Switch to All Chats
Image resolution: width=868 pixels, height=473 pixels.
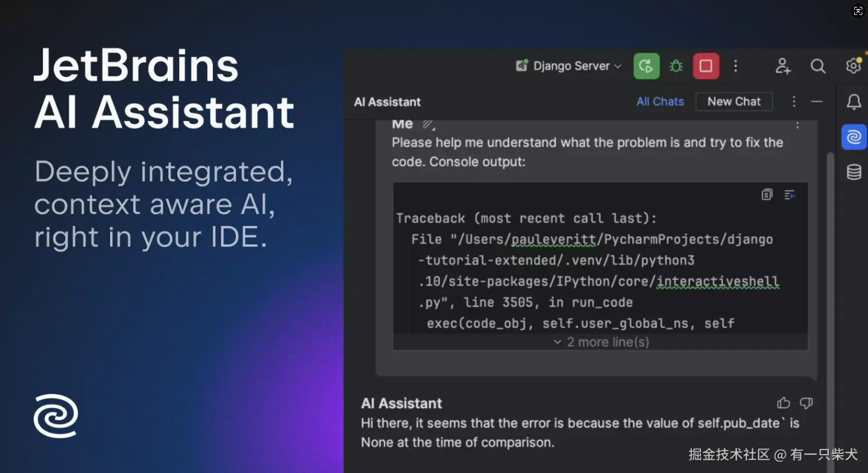[660, 101]
